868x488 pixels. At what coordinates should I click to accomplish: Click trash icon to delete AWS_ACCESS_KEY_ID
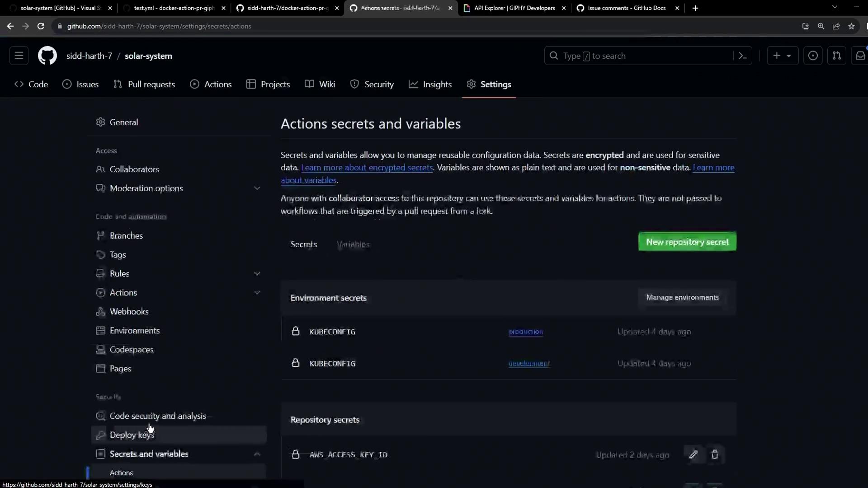point(715,455)
